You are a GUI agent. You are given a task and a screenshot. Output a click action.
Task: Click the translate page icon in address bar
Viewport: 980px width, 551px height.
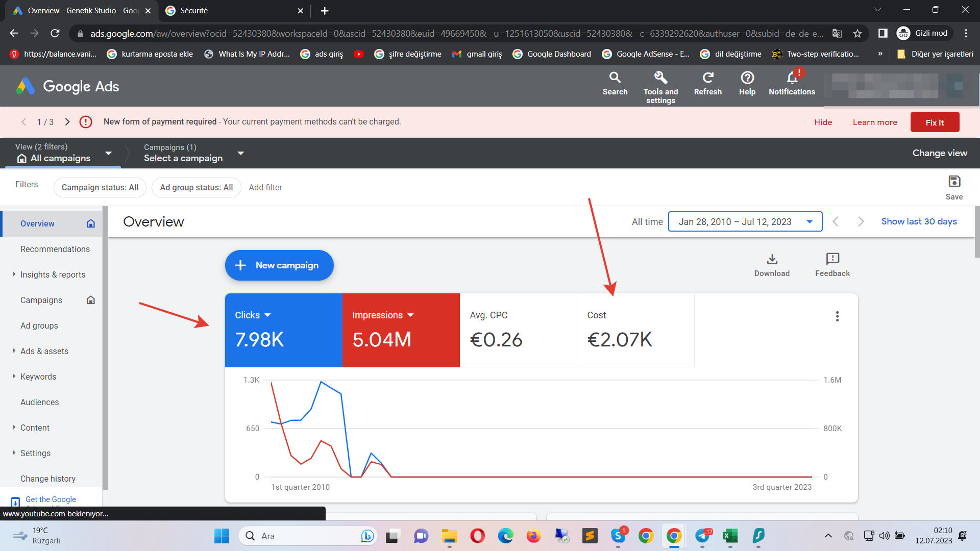coord(837,33)
